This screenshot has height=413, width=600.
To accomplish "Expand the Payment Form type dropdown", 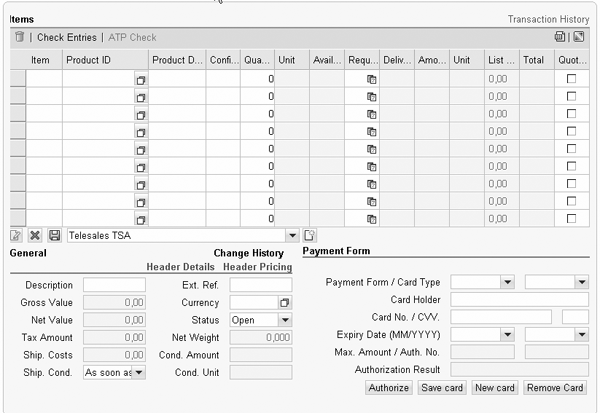I will click(x=507, y=283).
